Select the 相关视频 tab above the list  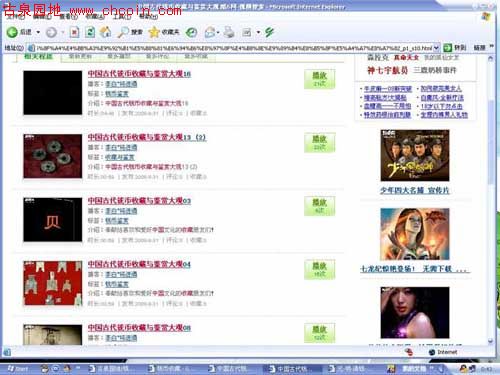tap(38, 56)
